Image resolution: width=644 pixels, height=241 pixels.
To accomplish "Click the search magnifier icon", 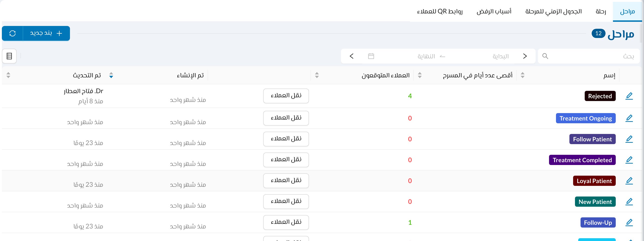I will point(545,56).
